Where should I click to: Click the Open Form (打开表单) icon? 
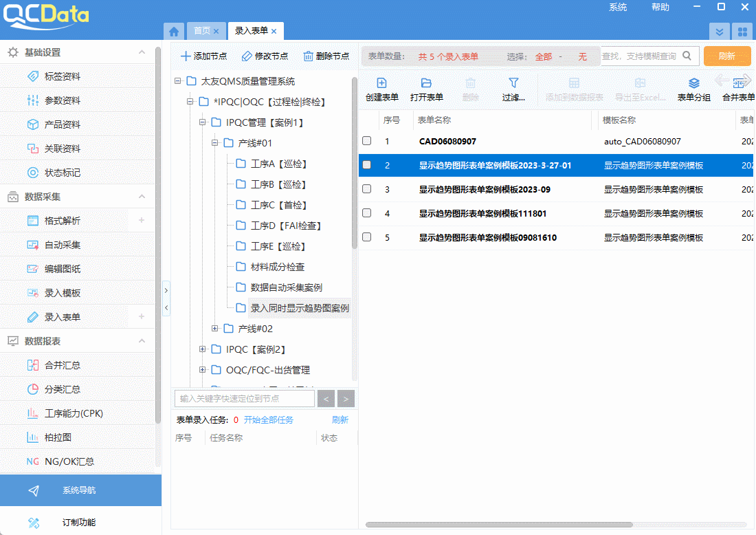tap(426, 83)
